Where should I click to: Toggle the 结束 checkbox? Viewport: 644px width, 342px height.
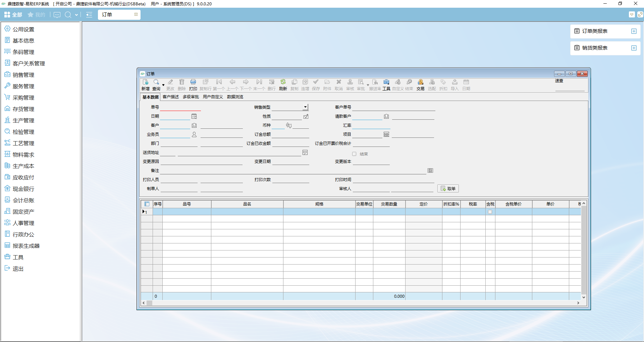click(354, 154)
